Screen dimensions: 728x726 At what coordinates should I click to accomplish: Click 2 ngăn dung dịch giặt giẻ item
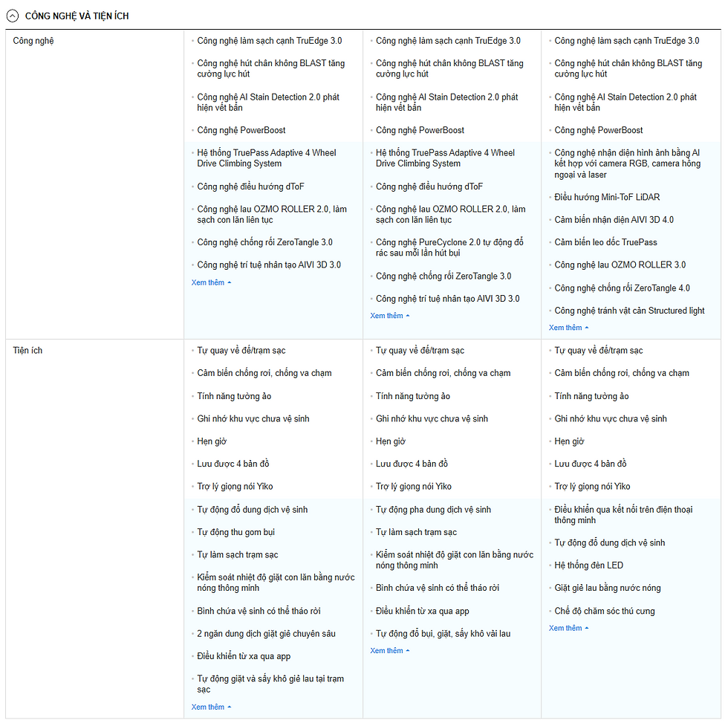click(266, 634)
